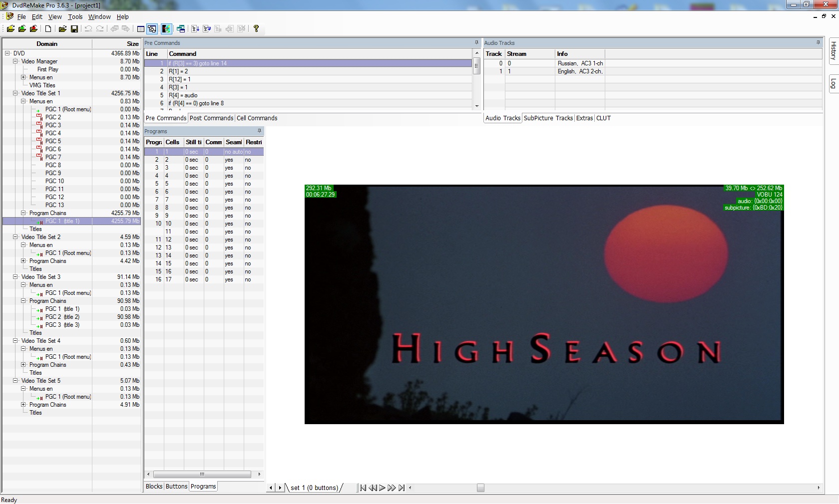Screen dimensions: 839x504
Task: Jump to first frame in preview controls
Action: (x=363, y=488)
